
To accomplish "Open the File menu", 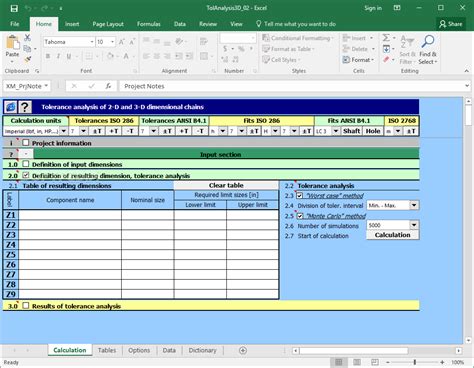I will [15, 24].
